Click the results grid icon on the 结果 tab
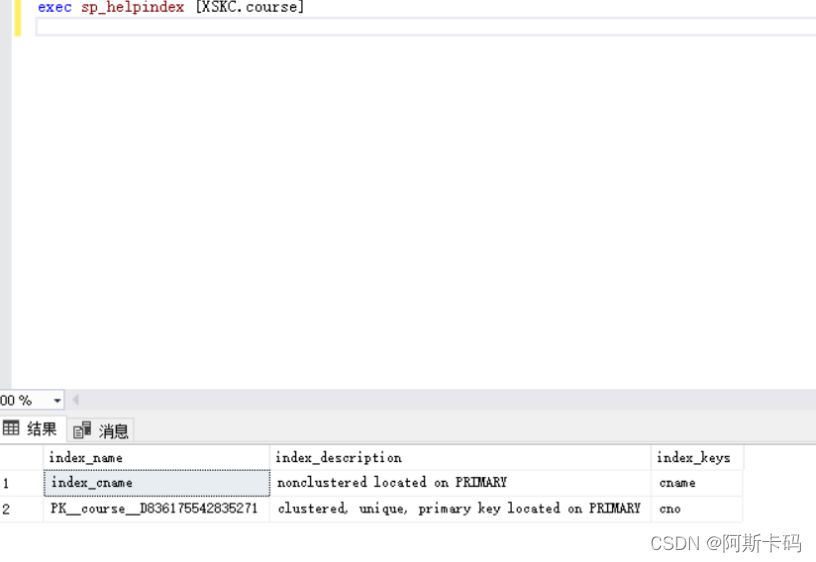816x562 pixels. point(11,428)
